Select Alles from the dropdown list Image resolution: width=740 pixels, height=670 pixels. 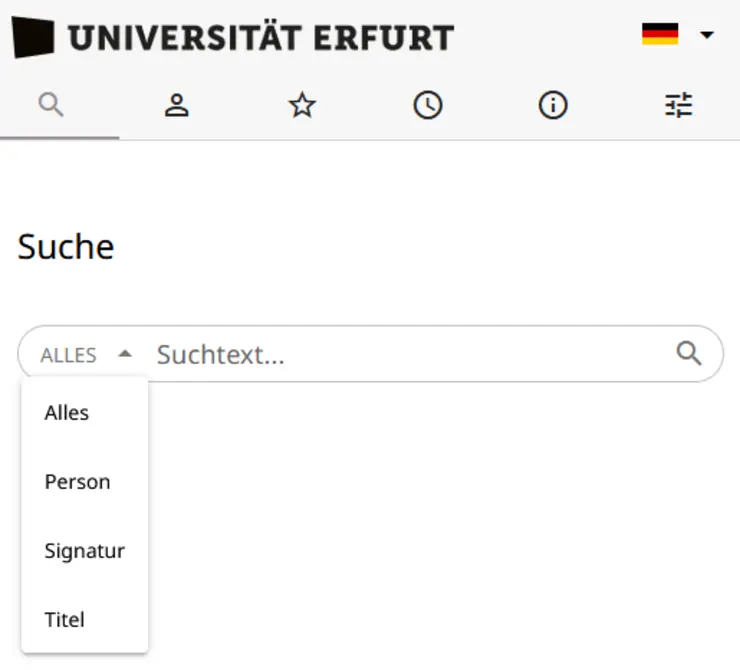[67, 413]
